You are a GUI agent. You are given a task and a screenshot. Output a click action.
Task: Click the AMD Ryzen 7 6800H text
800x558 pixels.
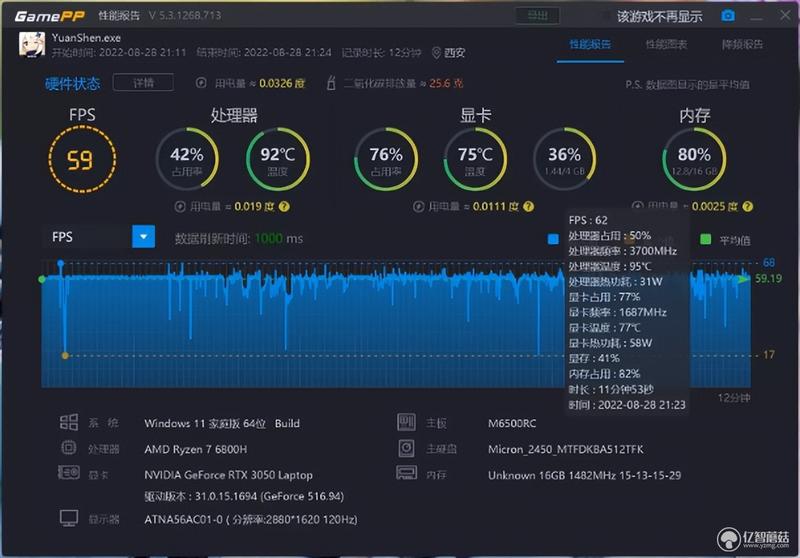click(195, 449)
